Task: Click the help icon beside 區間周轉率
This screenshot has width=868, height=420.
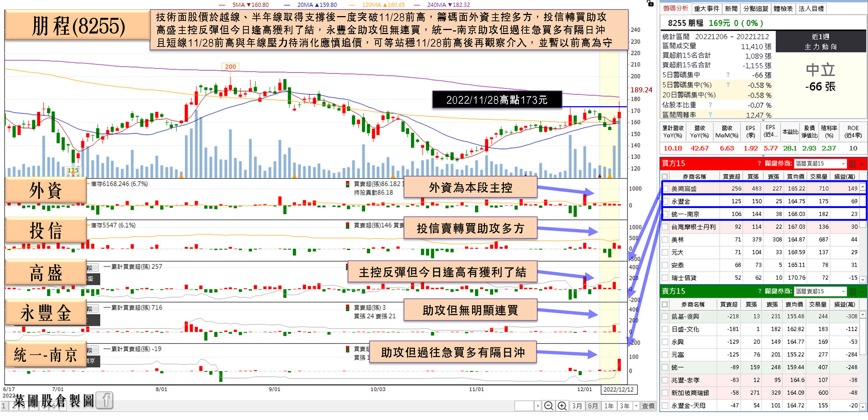Action: pos(710,115)
